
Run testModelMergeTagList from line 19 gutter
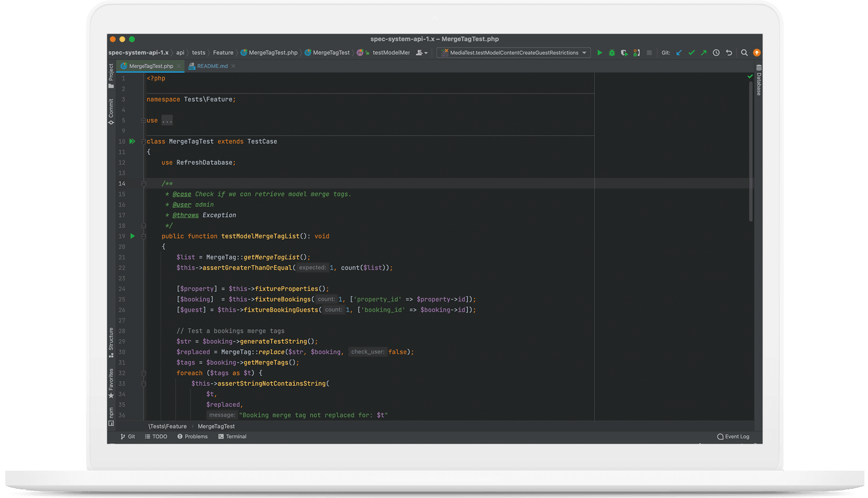(x=132, y=236)
